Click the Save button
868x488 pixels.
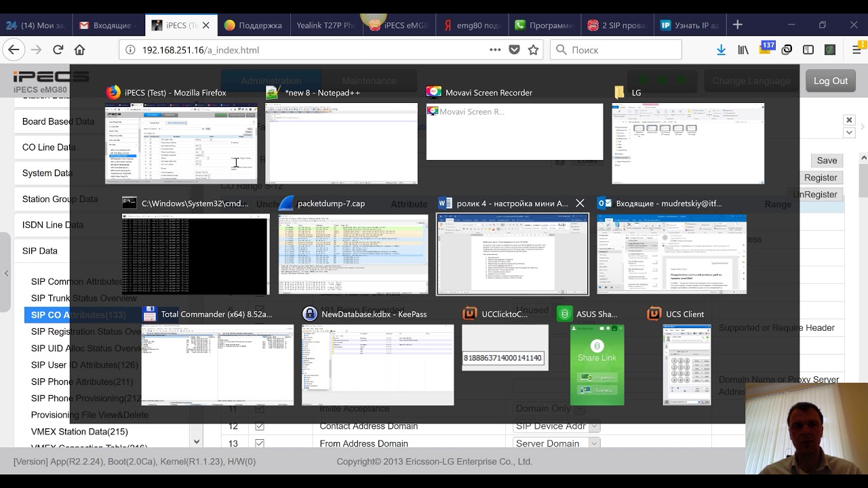coord(827,161)
